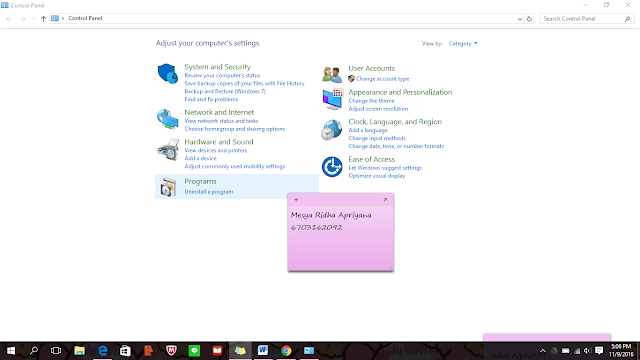Click Change input methods
640x360 pixels.
[x=377, y=138]
